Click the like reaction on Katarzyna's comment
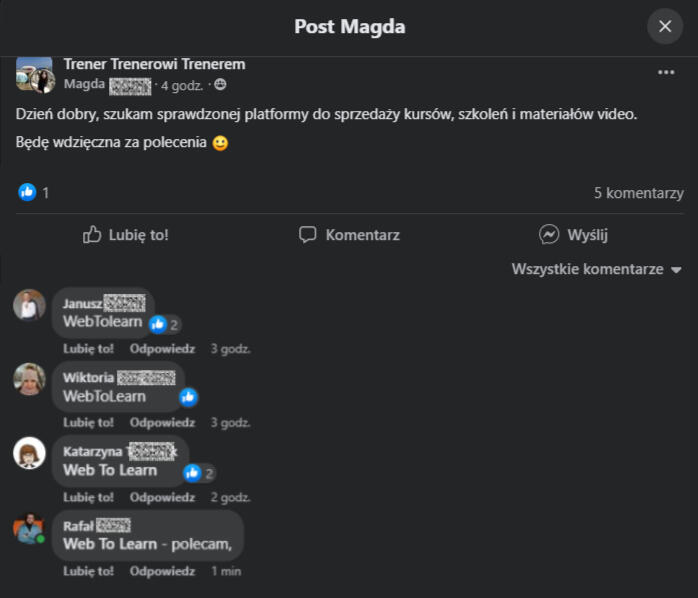The width and height of the screenshot is (698, 598). tap(193, 473)
